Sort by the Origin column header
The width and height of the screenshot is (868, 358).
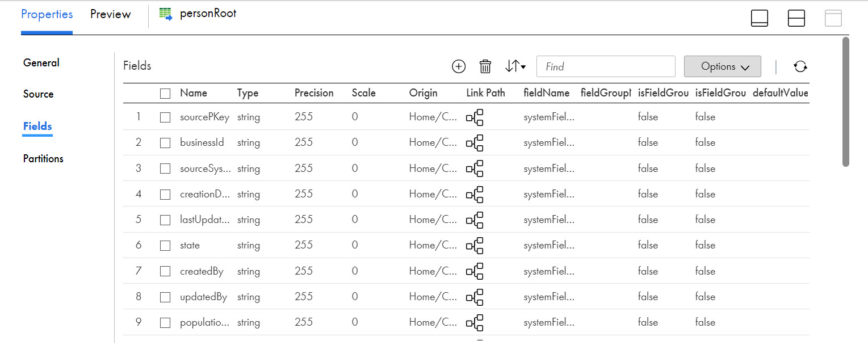pos(423,93)
